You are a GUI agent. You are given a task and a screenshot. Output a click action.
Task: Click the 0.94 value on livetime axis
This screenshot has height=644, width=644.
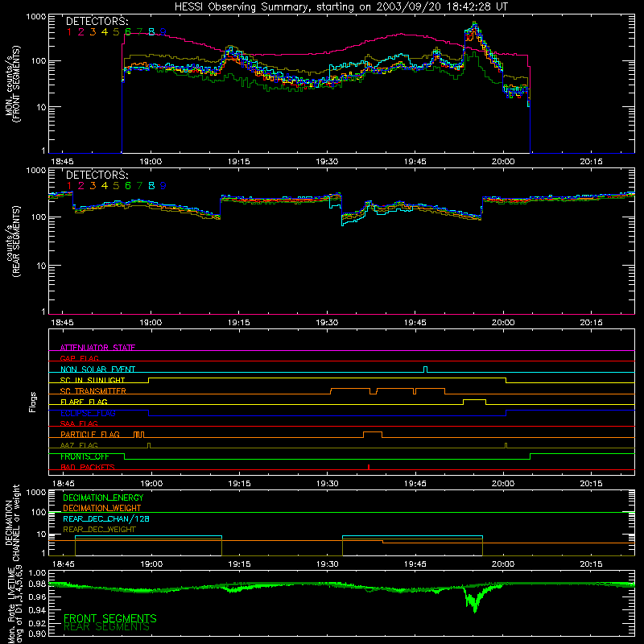coord(37,610)
